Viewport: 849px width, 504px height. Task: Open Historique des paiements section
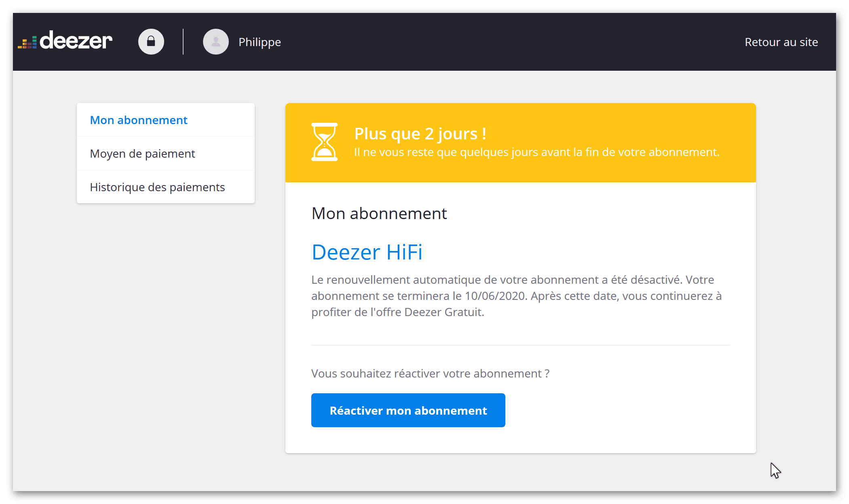tap(166, 187)
